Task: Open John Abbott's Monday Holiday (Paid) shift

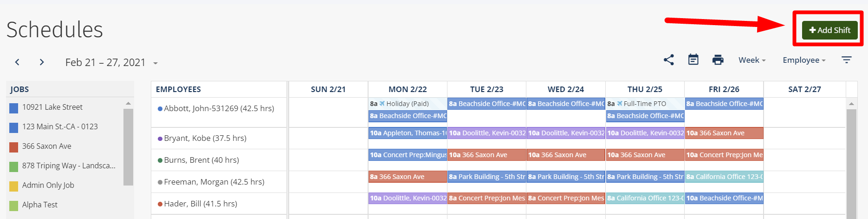Action: (x=408, y=104)
